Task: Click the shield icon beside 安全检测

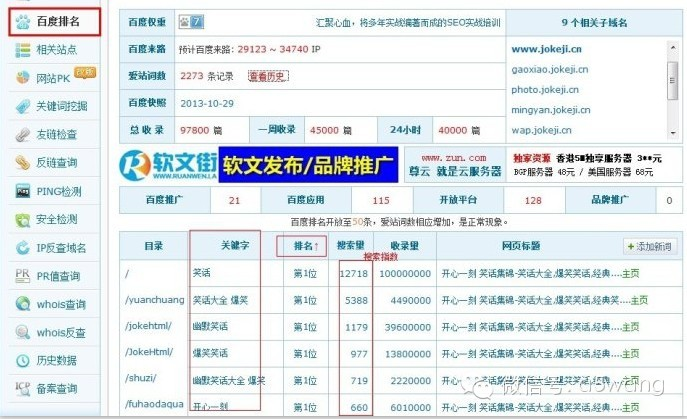Action: [23, 220]
